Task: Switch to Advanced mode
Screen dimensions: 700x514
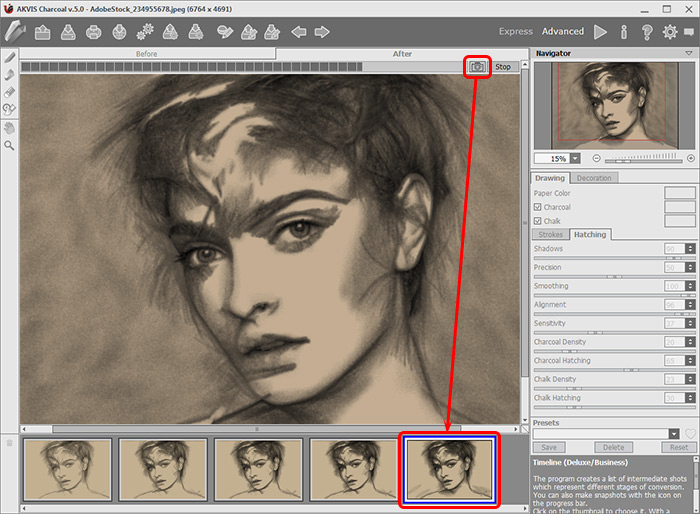Action: [562, 31]
